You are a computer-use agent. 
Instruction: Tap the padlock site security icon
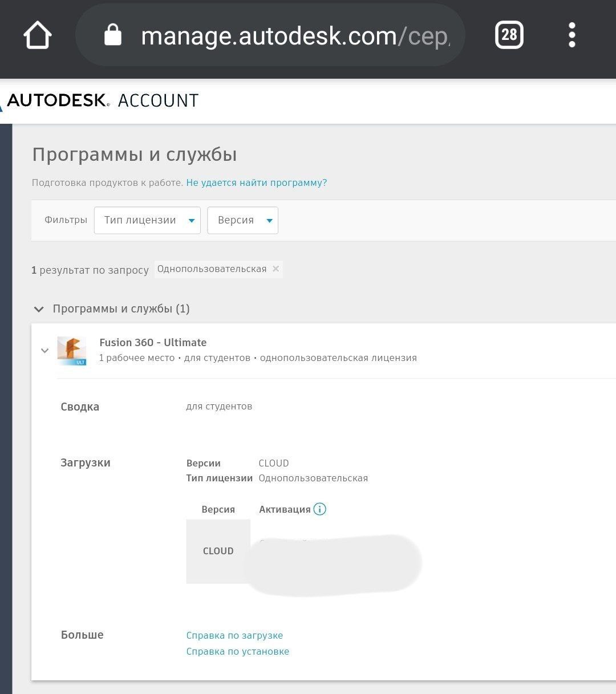point(113,35)
